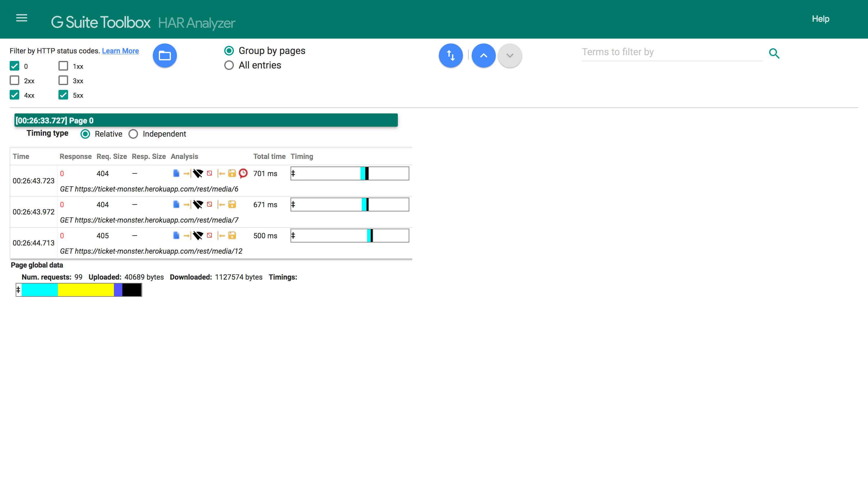Viewport: 868px width, 485px height.
Task: Click red clock icon on media/6 row
Action: pos(243,173)
